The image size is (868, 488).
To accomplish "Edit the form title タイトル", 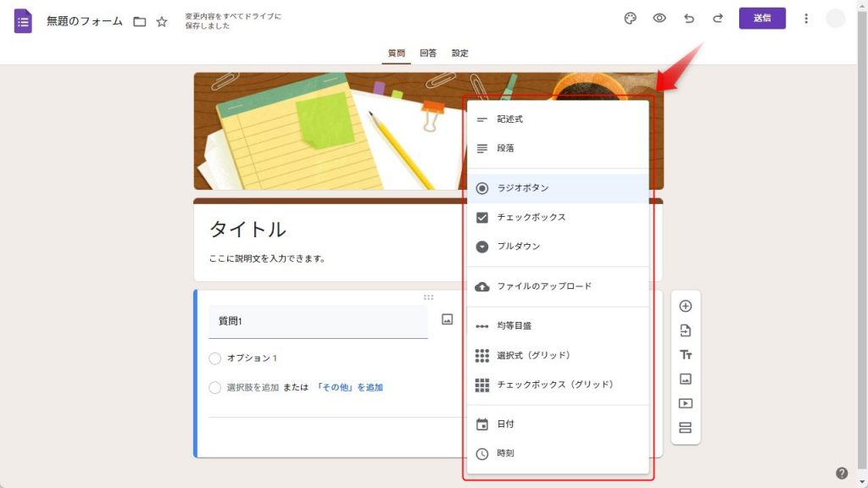I will [x=248, y=229].
